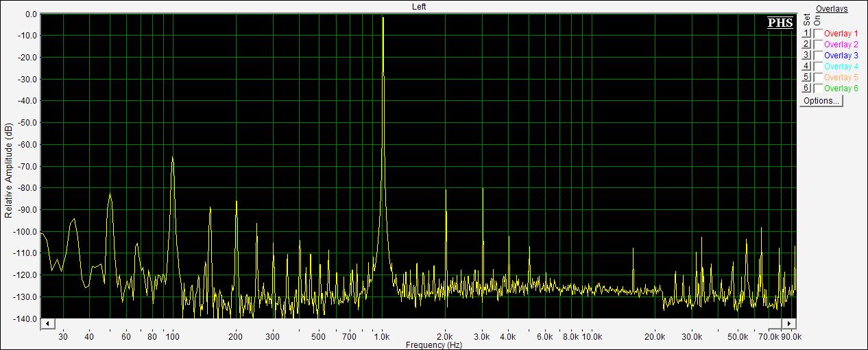Set overlay with the 3 button
The height and width of the screenshot is (350, 868).
(807, 56)
